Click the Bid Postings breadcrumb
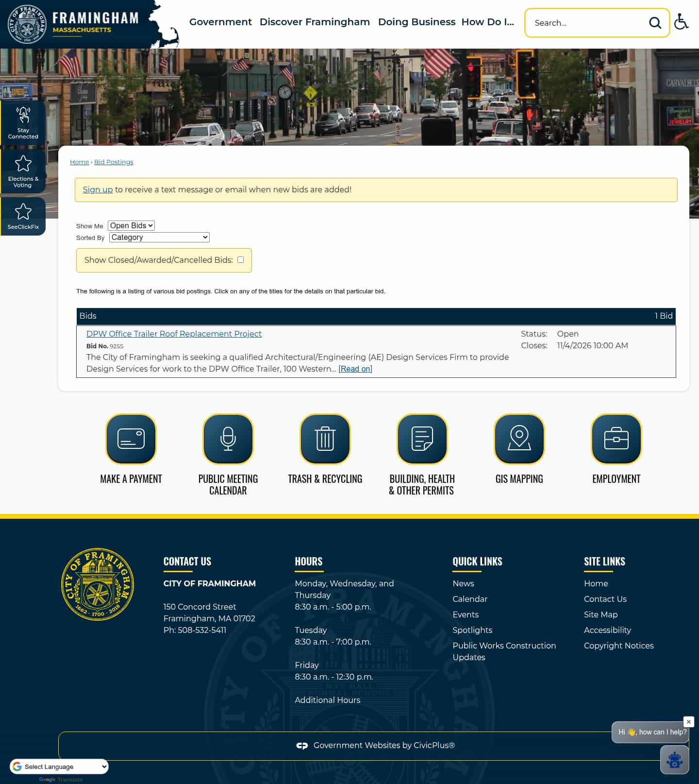This screenshot has width=699, height=784. coord(114,162)
